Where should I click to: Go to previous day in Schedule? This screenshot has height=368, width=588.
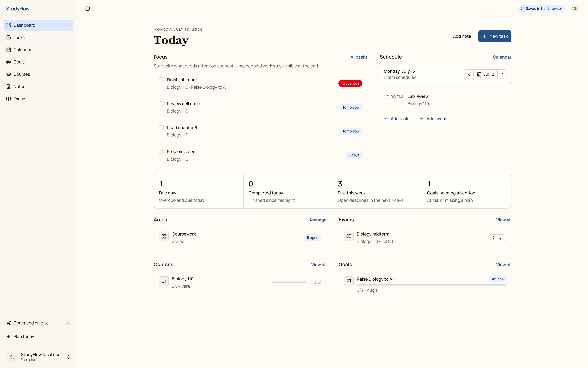(x=469, y=74)
